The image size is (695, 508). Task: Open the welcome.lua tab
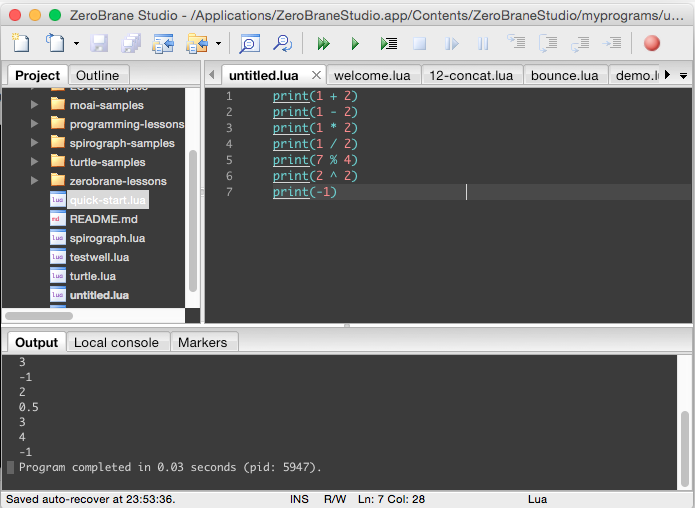372,75
